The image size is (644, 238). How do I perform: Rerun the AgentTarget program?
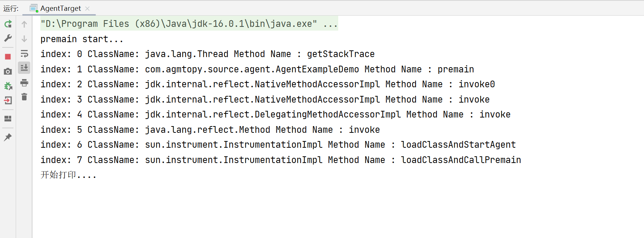[x=8, y=24]
